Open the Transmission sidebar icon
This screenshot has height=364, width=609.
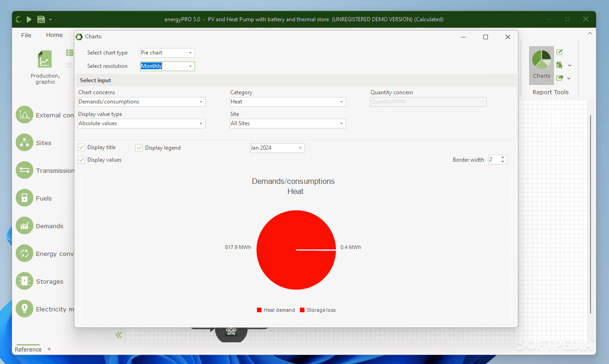point(24,170)
